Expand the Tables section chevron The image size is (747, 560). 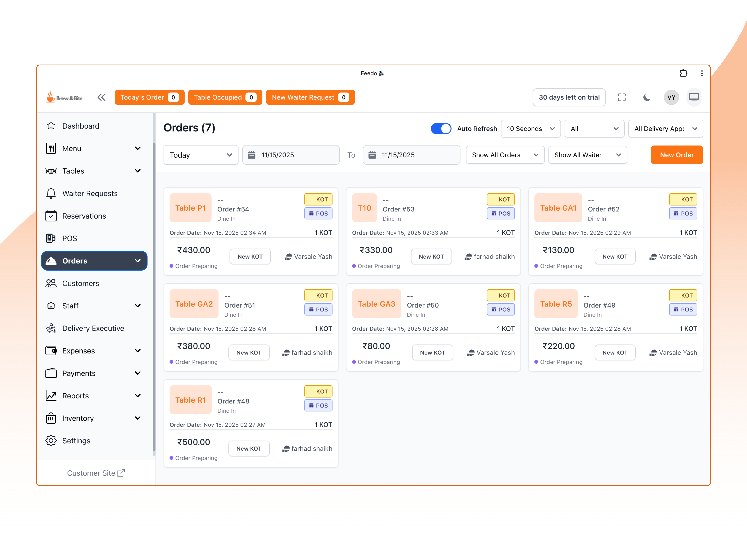[138, 171]
